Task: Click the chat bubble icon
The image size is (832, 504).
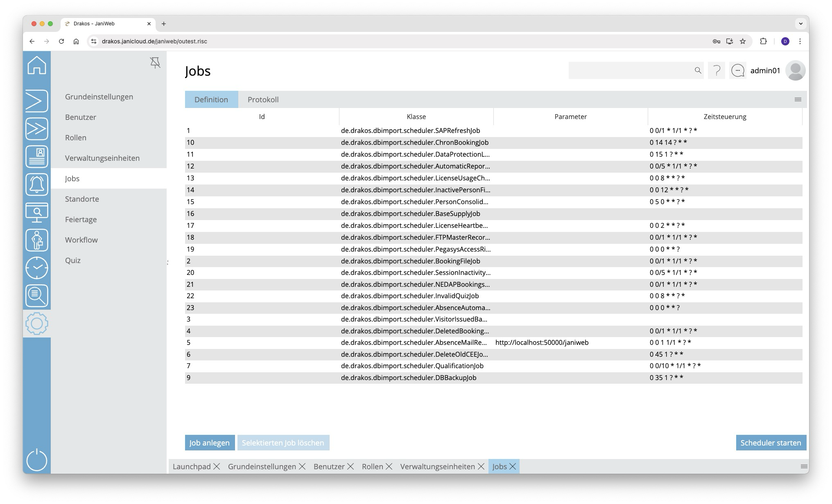Action: click(x=738, y=71)
